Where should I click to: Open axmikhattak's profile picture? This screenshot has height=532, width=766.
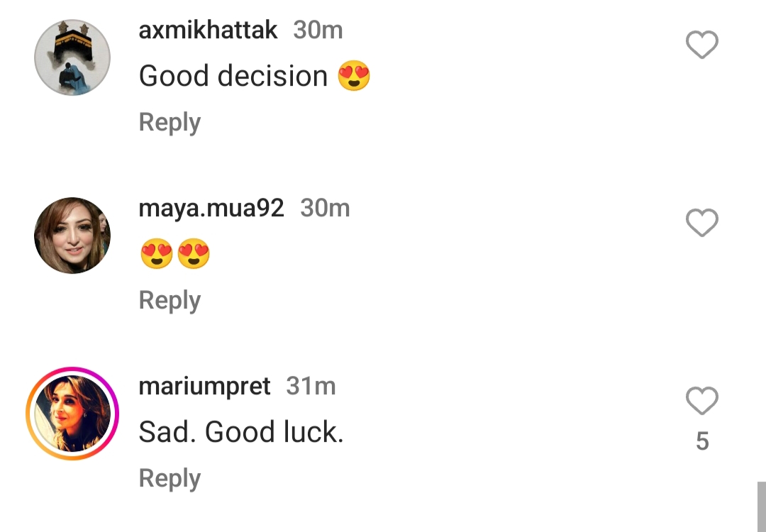click(72, 57)
